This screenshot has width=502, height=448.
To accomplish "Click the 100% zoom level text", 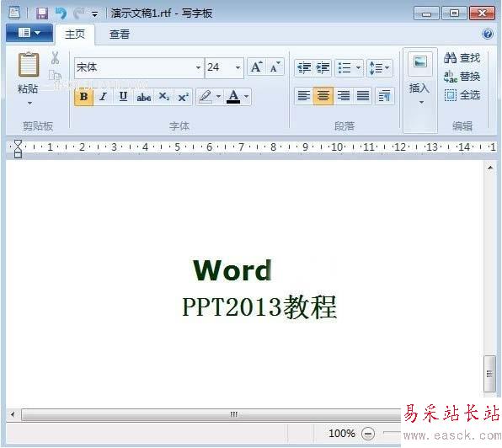I will click(342, 434).
